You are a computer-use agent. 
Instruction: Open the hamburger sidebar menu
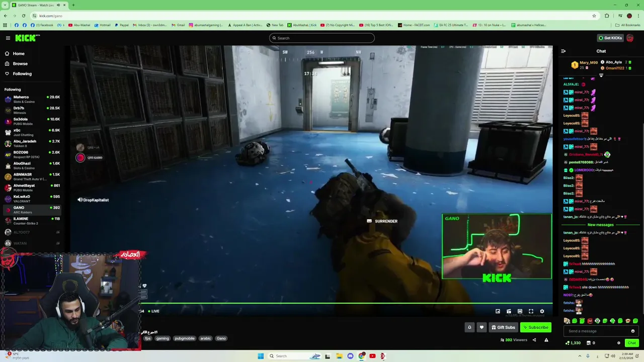(x=8, y=38)
